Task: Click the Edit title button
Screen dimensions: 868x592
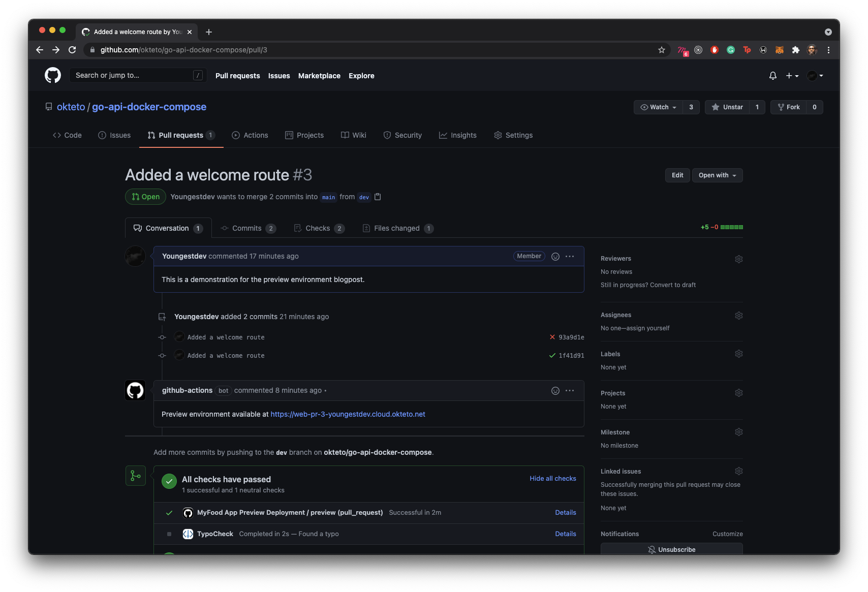Action: 677,175
